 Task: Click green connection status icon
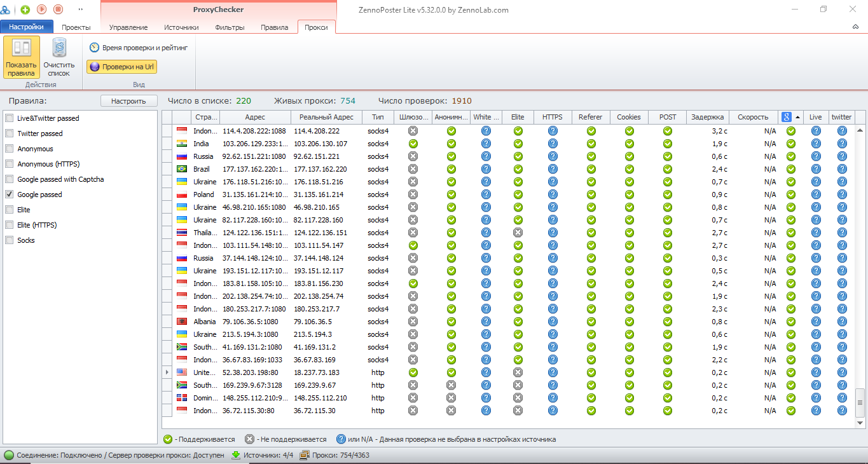click(x=9, y=455)
